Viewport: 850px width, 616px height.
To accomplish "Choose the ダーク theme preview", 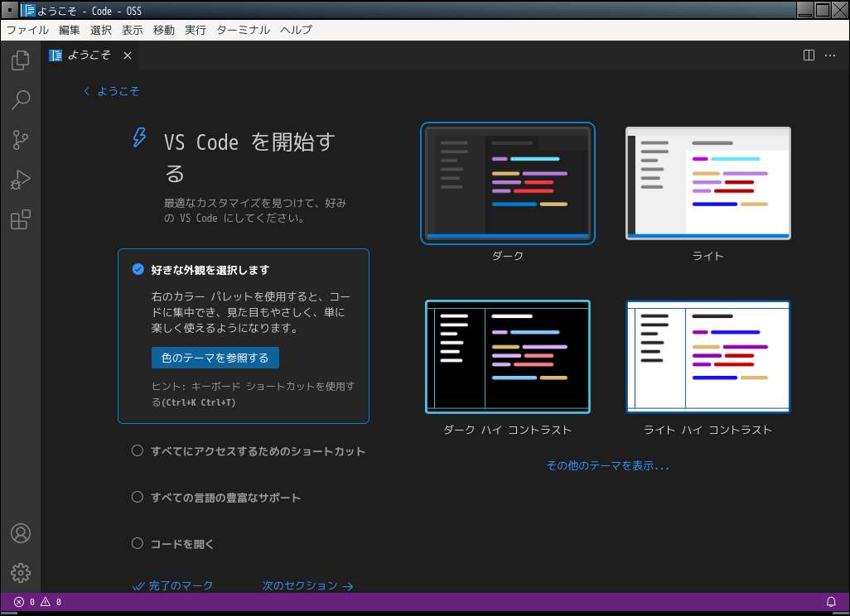I will [x=507, y=183].
